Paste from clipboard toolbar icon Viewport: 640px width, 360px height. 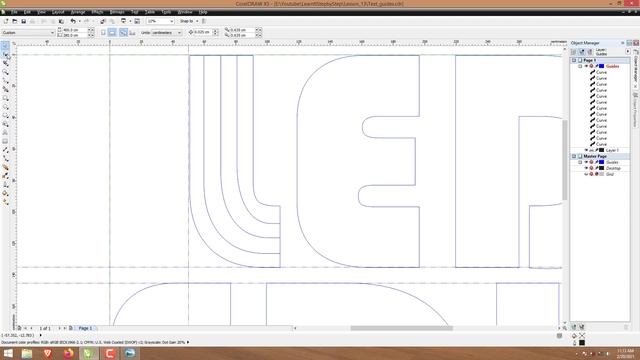click(x=61, y=21)
